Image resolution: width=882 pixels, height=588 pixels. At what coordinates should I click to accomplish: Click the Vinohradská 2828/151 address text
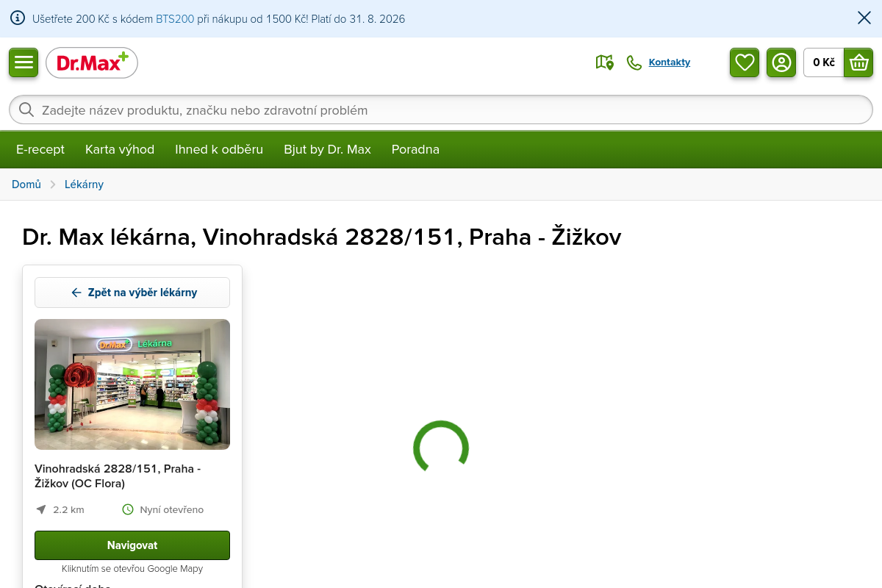(x=118, y=476)
